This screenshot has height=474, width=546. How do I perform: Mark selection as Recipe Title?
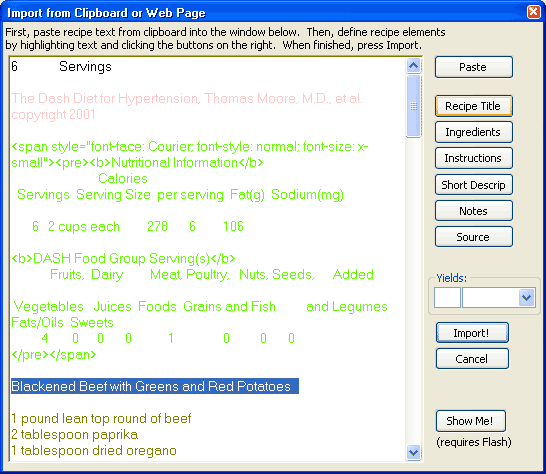[x=474, y=106]
